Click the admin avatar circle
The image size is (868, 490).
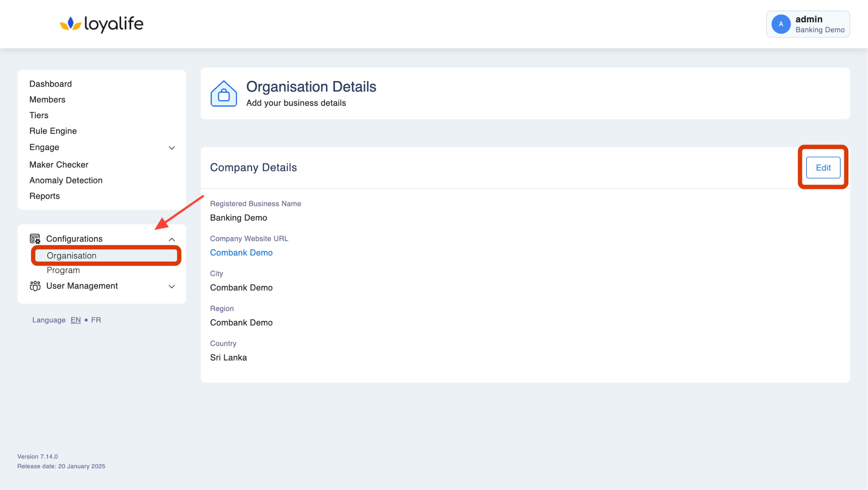781,24
